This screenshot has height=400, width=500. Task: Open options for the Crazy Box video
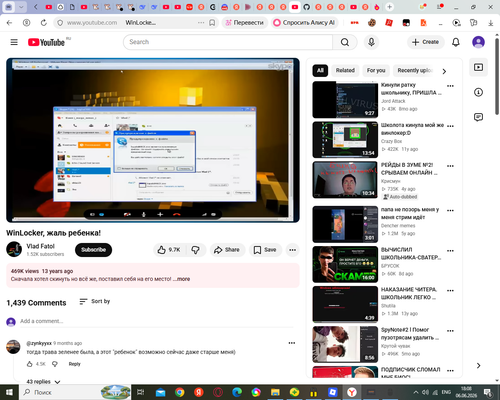[x=450, y=126]
